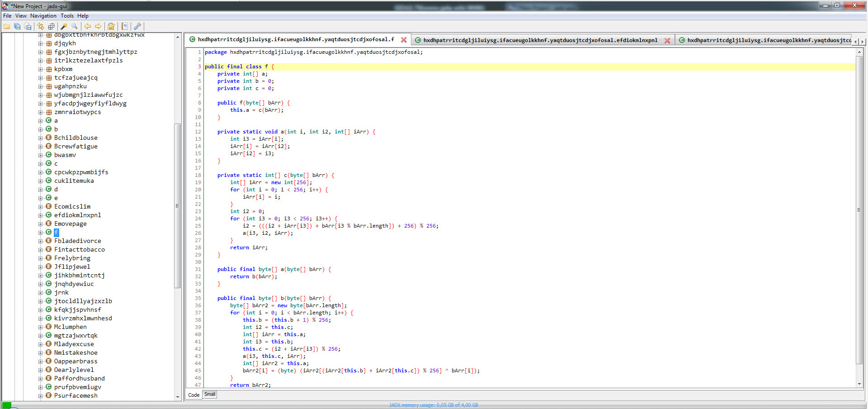The height and width of the screenshot is (409, 868).
Task: Expand the djqykh package node
Action: pos(40,43)
